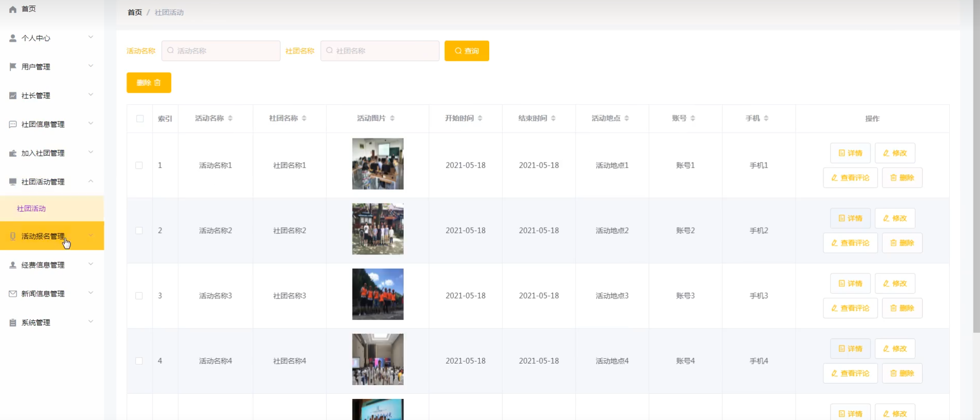This screenshot has width=980, height=420.
Task: Click the hall photo thumbnail in row 4
Action: point(378,359)
